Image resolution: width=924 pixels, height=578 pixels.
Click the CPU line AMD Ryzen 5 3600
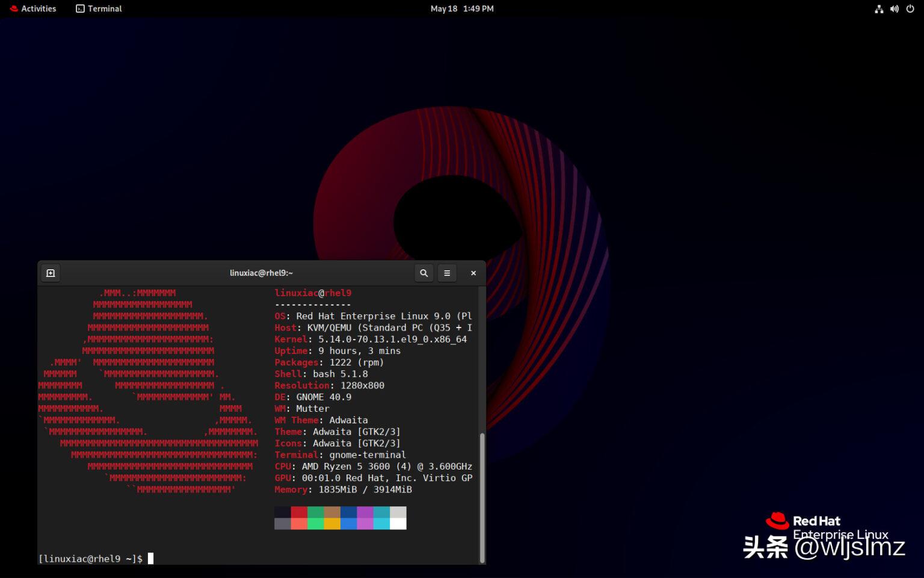click(x=374, y=466)
